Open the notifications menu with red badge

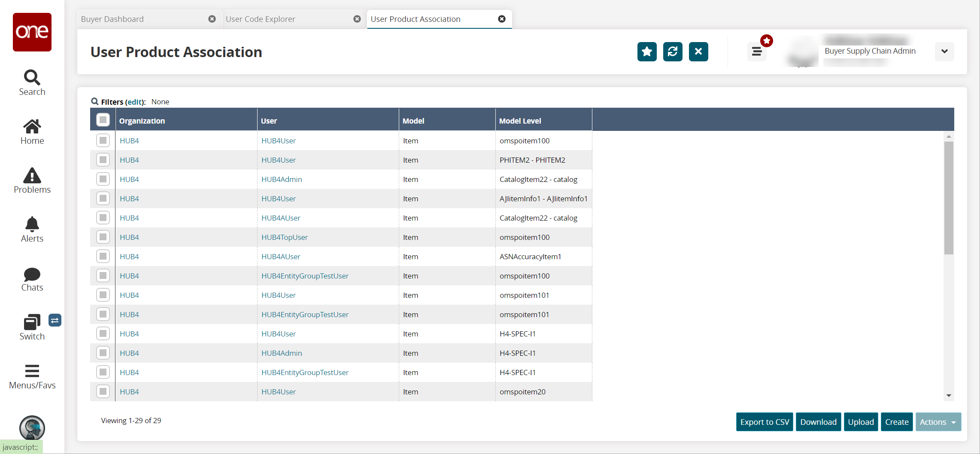click(757, 51)
